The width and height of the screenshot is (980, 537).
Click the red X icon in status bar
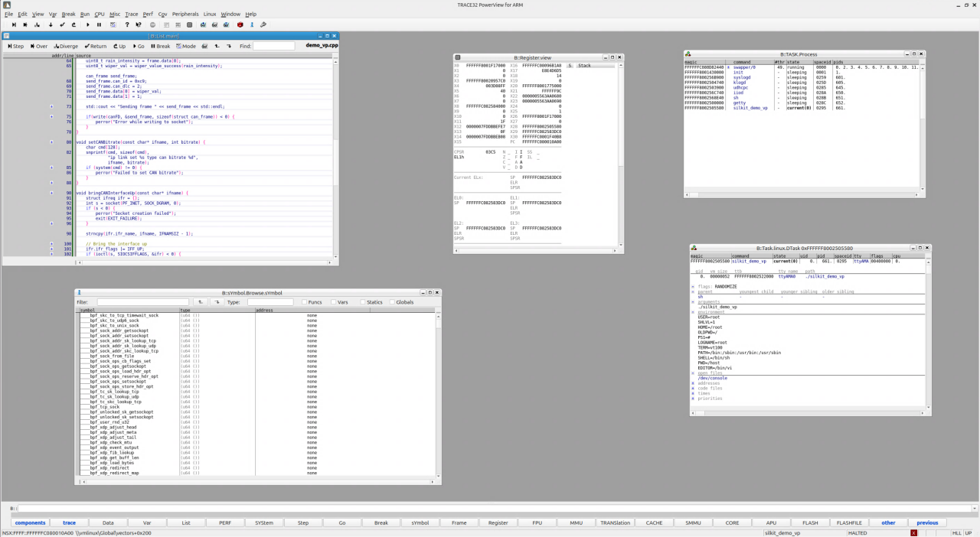click(x=913, y=532)
